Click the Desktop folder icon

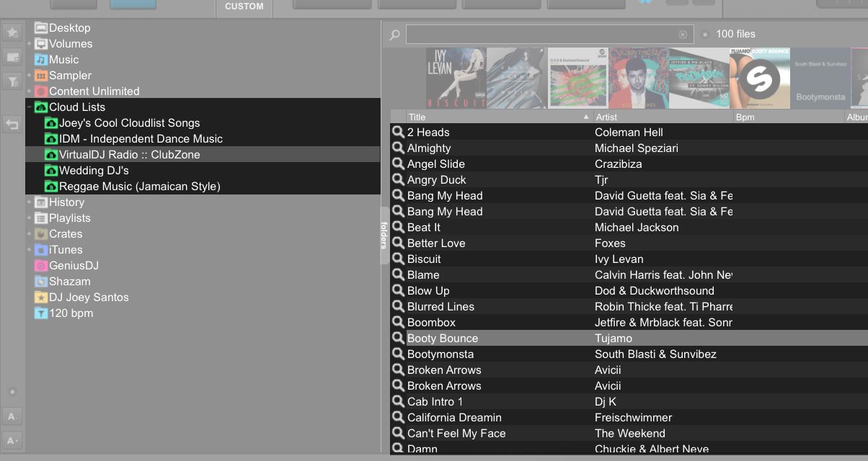point(41,28)
